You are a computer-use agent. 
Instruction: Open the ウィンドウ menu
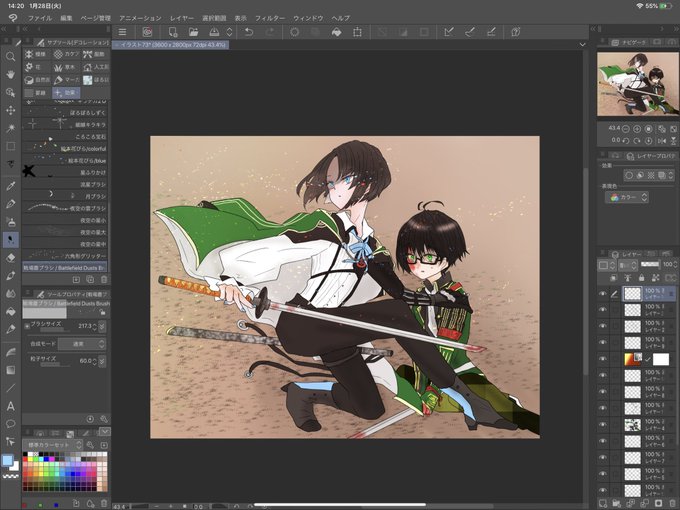(308, 18)
